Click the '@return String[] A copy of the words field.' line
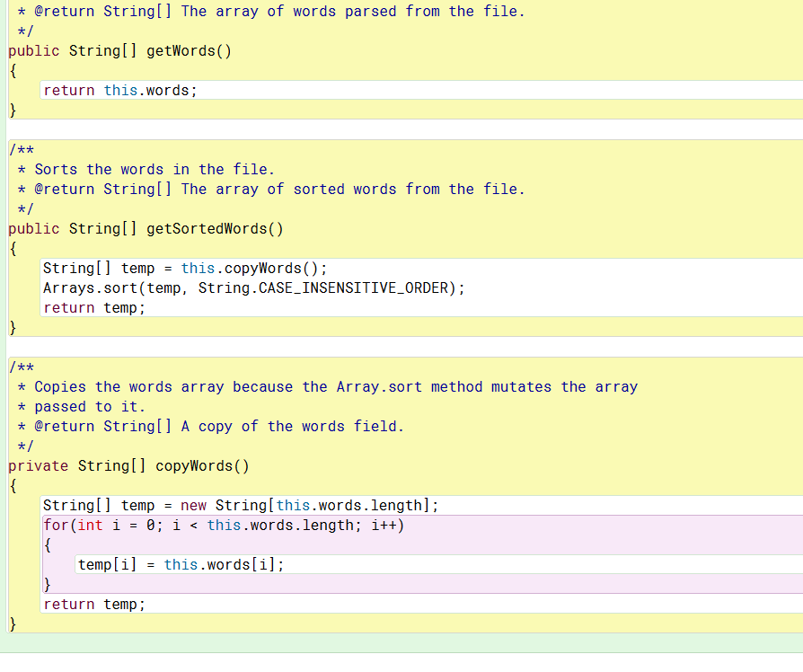This screenshot has height=672, width=803. 210,426
